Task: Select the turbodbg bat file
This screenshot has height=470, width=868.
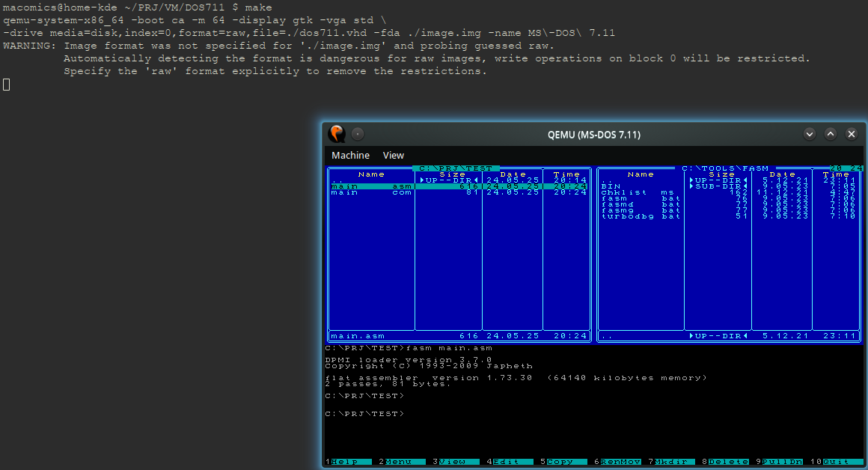Action: pyautogui.click(x=729, y=216)
